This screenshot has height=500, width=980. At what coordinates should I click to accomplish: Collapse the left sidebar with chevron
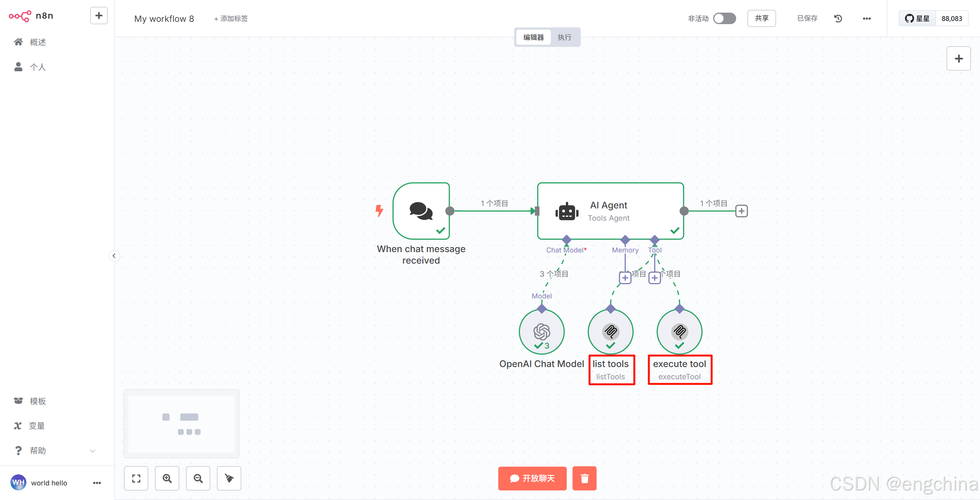point(114,256)
